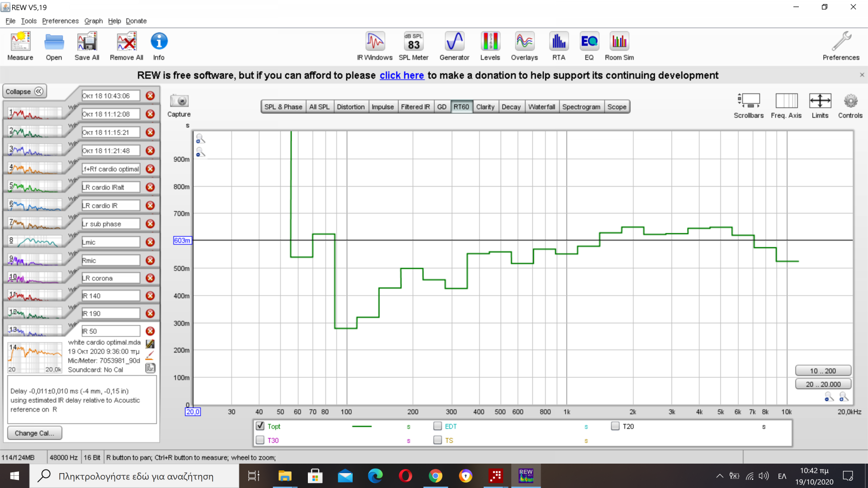This screenshot has height=488, width=868.
Task: Close the donation banner
Action: (862, 75)
